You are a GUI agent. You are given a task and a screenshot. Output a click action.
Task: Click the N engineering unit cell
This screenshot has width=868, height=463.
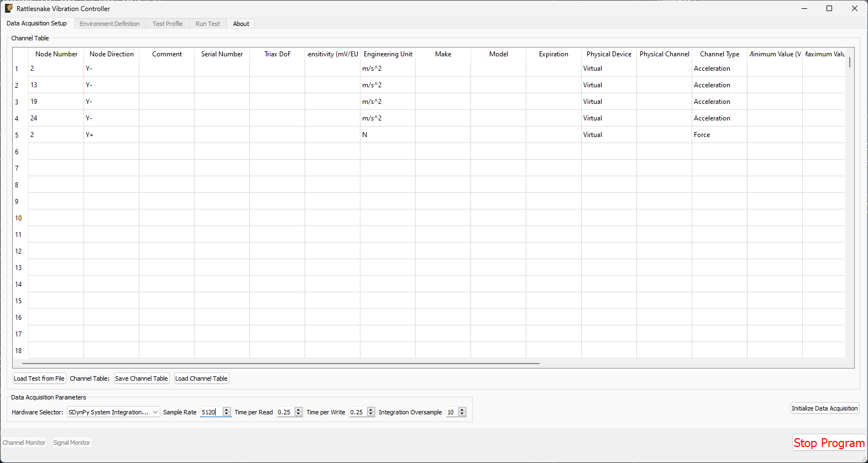[x=388, y=135]
